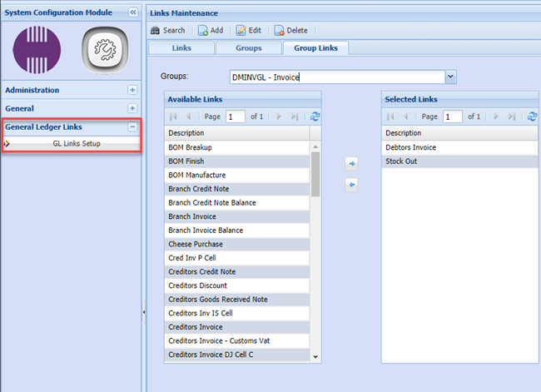Viewport: 541px width, 392px height.
Task: Refresh the Available Links list
Action: coord(315,117)
